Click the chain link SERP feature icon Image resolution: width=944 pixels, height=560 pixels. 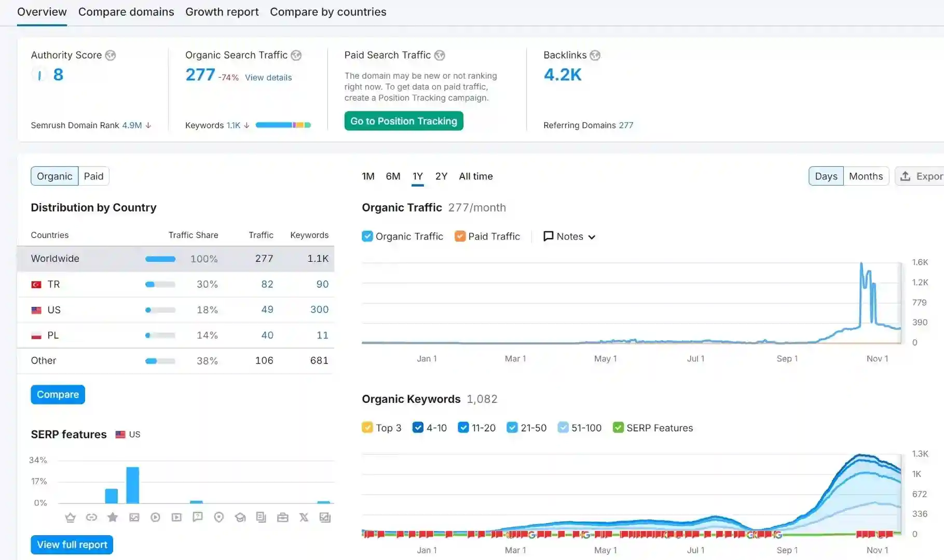(x=91, y=517)
